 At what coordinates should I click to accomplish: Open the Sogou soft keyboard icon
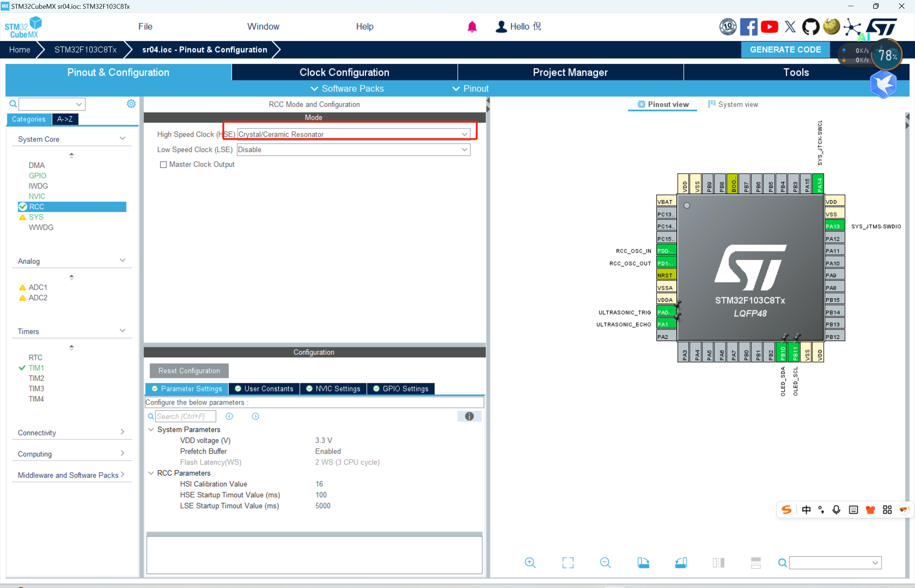tap(853, 510)
